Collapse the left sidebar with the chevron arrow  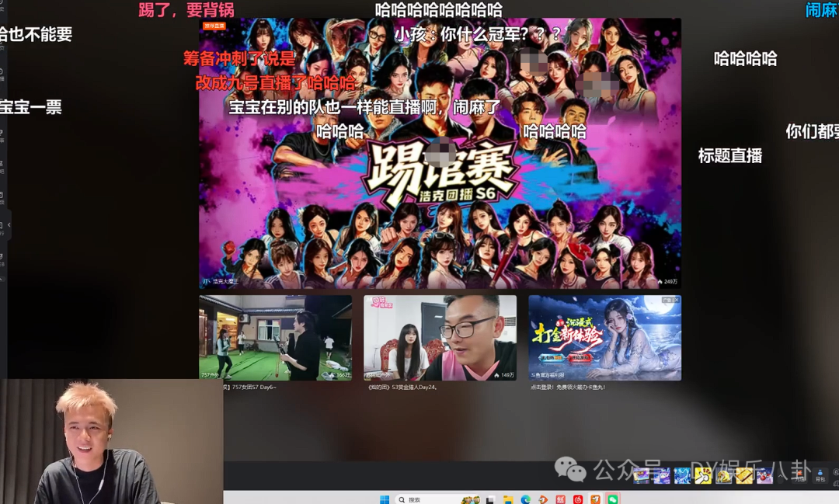coord(9,225)
